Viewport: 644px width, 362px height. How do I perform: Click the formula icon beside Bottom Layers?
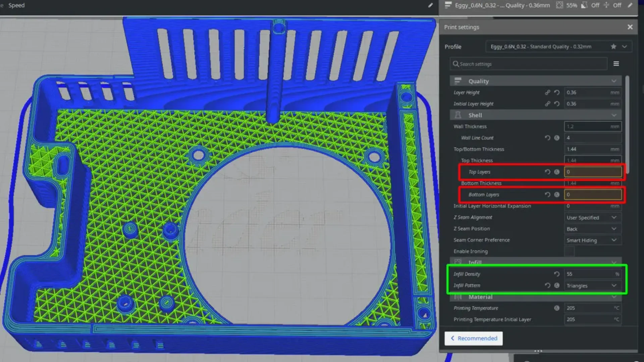[x=557, y=195]
